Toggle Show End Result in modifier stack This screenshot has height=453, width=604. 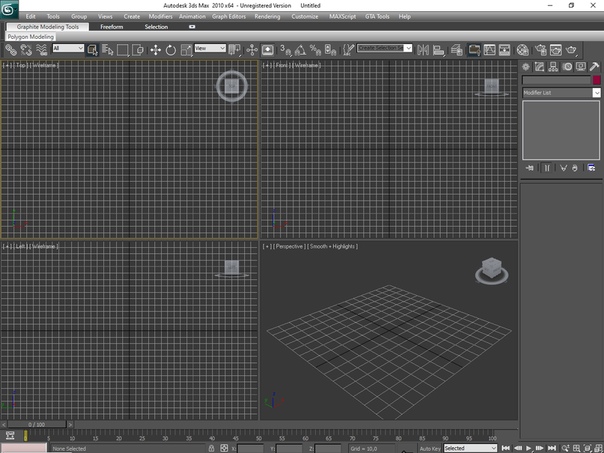point(547,168)
